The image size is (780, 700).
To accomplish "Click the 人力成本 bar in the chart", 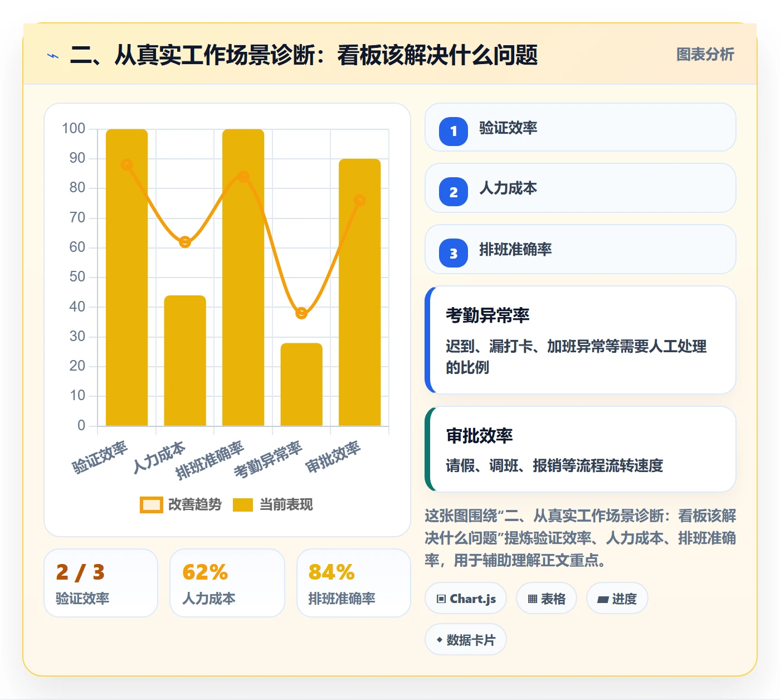I will 185,361.
